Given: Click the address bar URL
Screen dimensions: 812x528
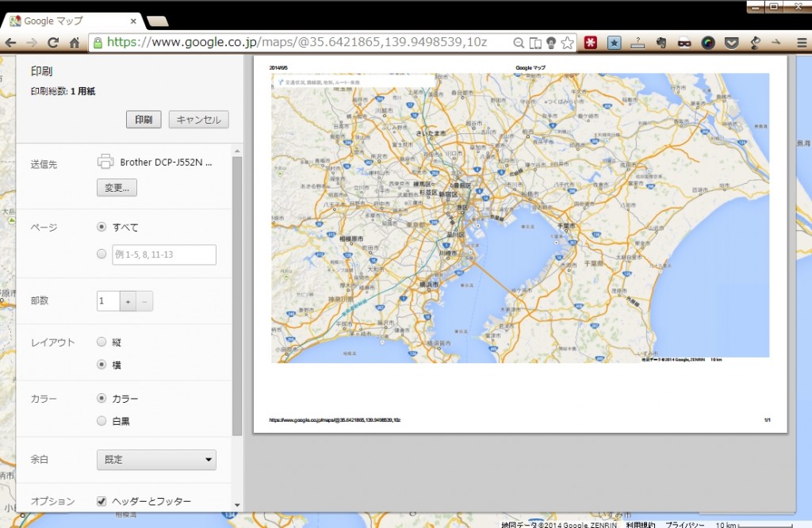Looking at the screenshot, I should (297, 43).
